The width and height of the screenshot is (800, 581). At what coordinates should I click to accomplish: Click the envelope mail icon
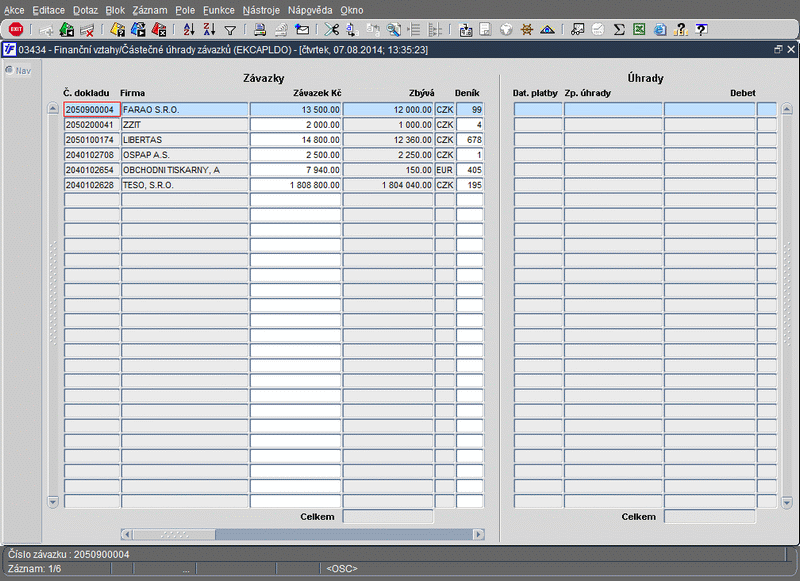(x=302, y=30)
